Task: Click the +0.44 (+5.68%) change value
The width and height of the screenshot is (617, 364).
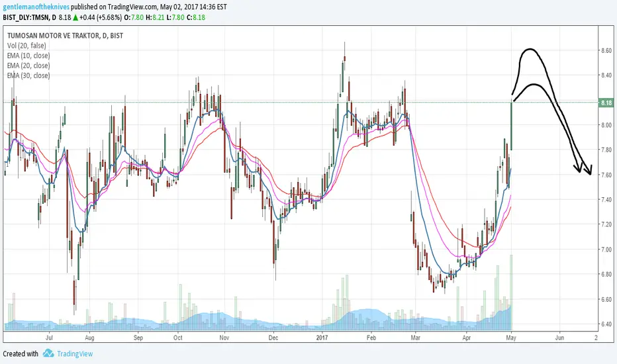Action: click(101, 17)
